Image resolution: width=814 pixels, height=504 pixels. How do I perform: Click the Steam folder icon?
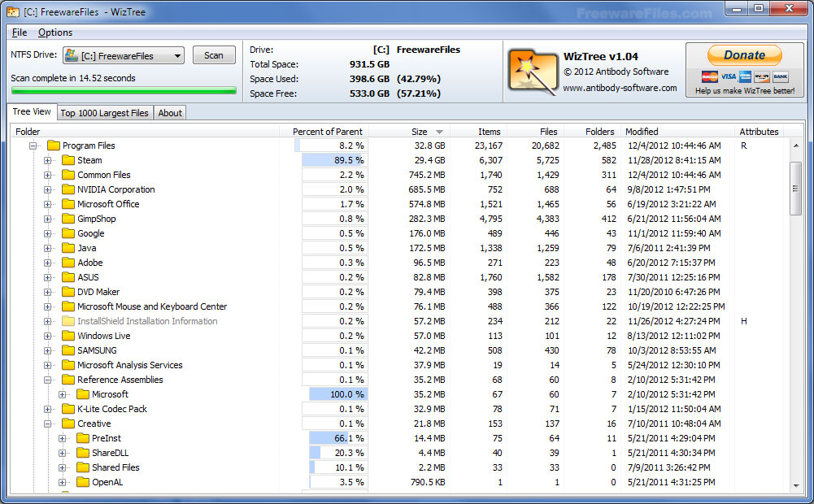[68, 160]
